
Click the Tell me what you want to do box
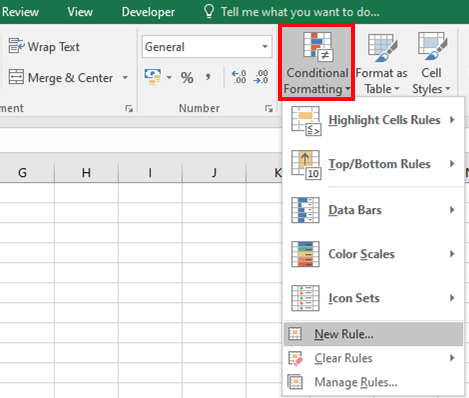point(300,12)
